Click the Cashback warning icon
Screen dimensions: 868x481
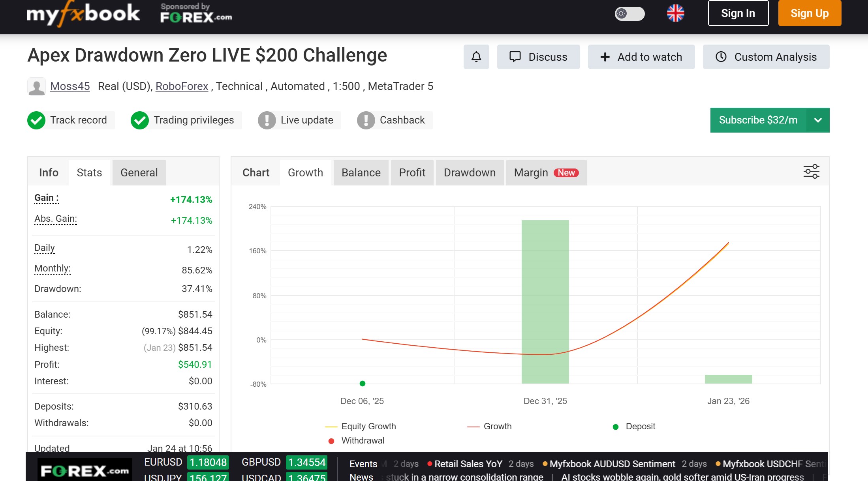coord(366,120)
